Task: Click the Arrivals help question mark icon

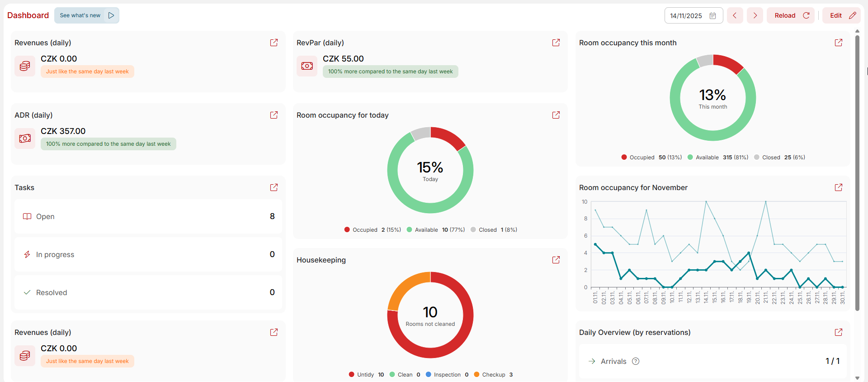Action: point(636,361)
